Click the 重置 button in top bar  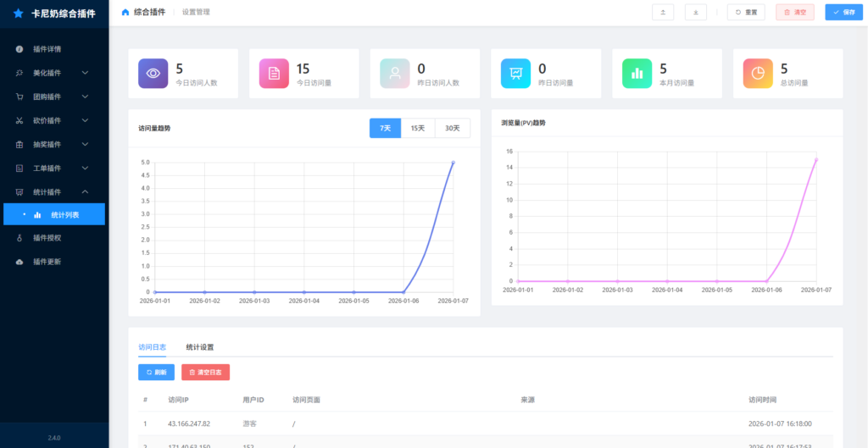tap(746, 12)
